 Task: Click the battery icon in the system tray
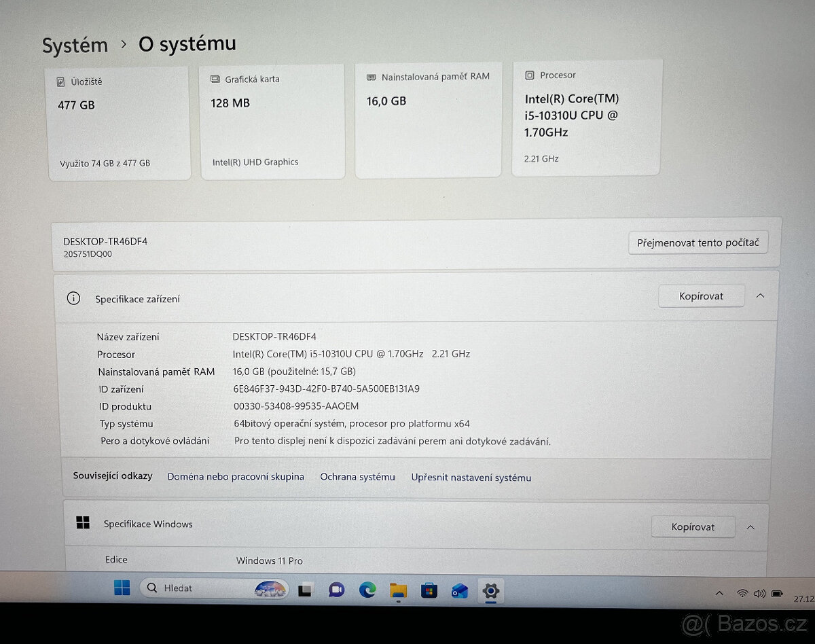coord(777,593)
